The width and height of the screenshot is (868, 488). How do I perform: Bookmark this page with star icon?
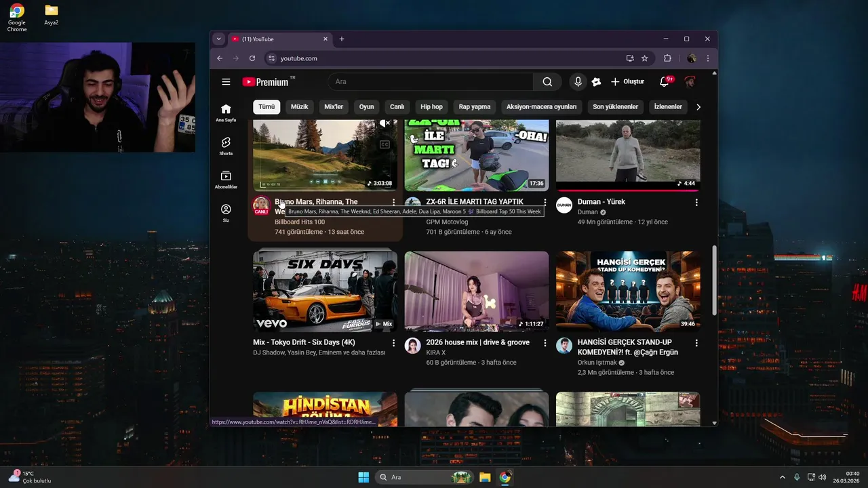[x=645, y=58]
